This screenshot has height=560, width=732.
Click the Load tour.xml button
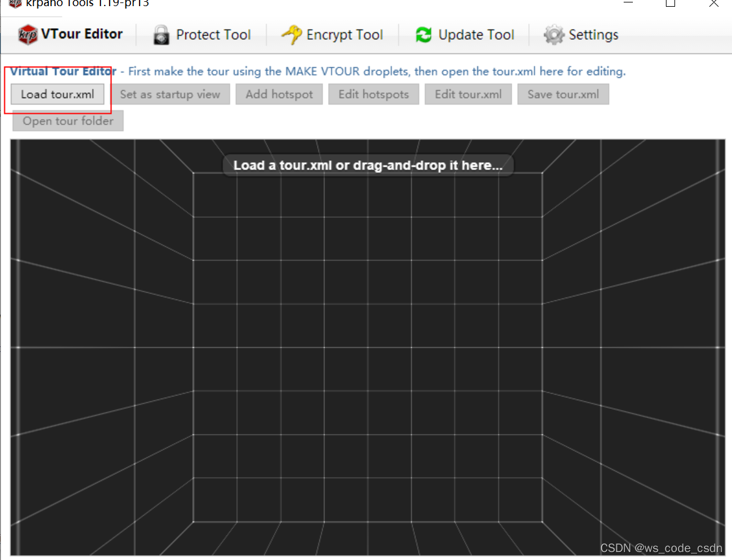[x=58, y=94]
